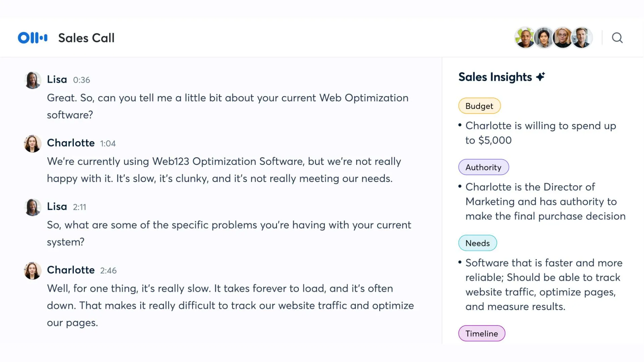Viewport: 644px width, 362px height.
Task: Select the fourth participant avatar in header
Action: [582, 38]
